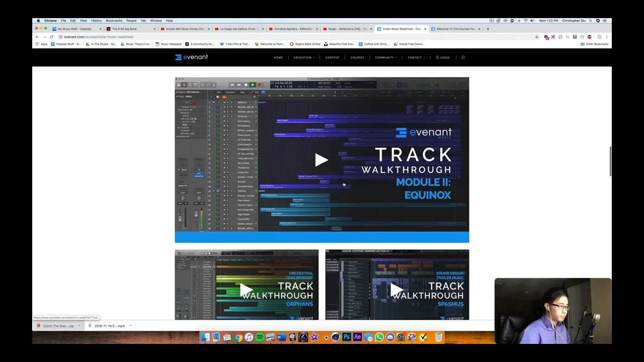Open Google Chrome from the dock

pyautogui.click(x=238, y=337)
